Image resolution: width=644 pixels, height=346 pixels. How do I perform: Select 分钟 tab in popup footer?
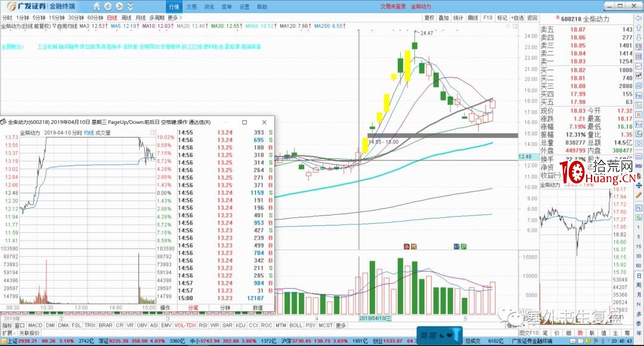pyautogui.click(x=225, y=307)
